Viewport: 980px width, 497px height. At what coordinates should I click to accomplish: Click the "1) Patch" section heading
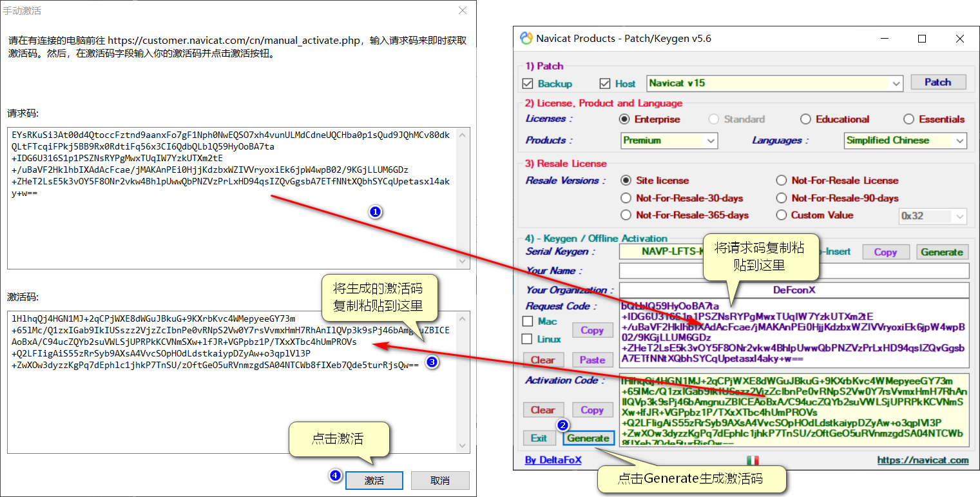coord(544,66)
